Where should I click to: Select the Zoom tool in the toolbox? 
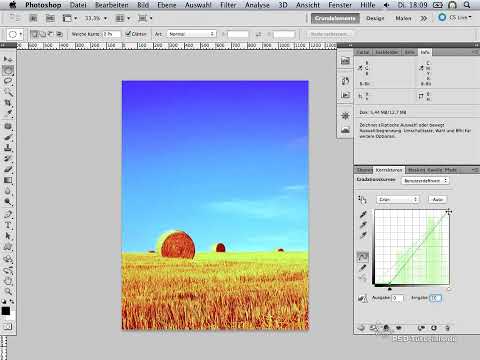pos(8,292)
